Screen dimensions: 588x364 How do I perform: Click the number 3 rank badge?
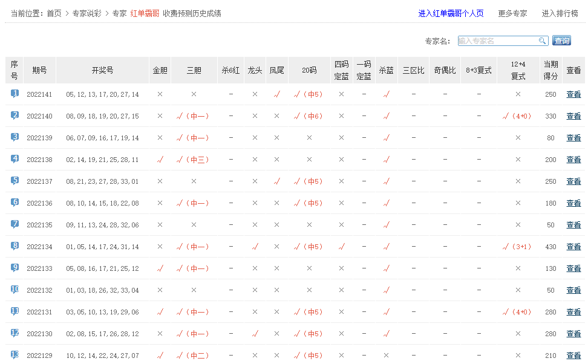pyautogui.click(x=15, y=137)
